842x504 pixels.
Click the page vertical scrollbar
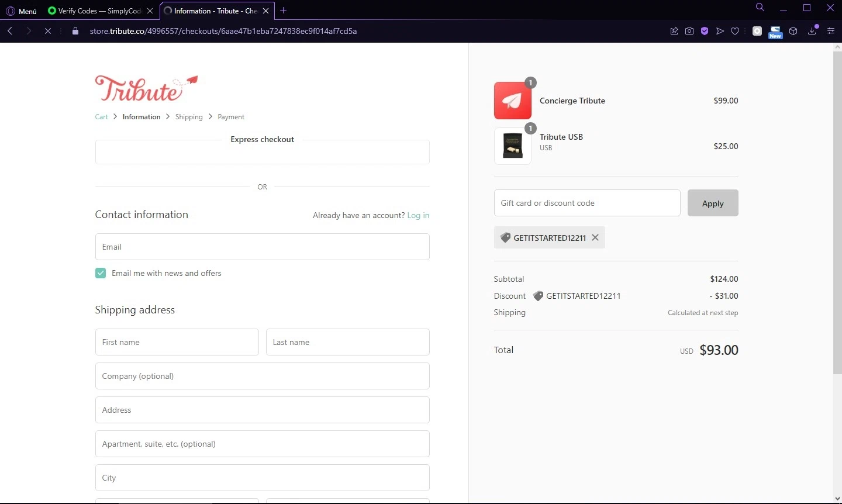coord(837,213)
